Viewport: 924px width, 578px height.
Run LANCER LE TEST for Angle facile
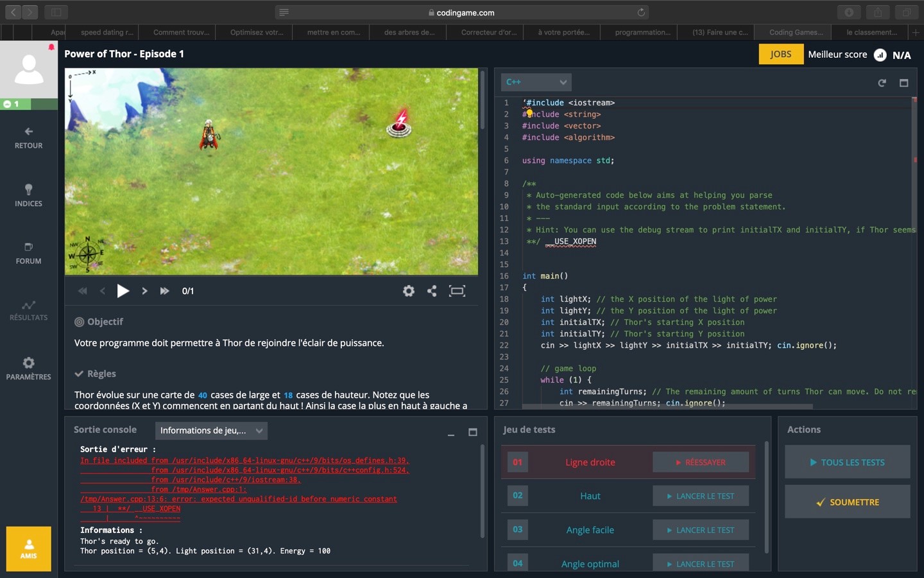tap(701, 530)
